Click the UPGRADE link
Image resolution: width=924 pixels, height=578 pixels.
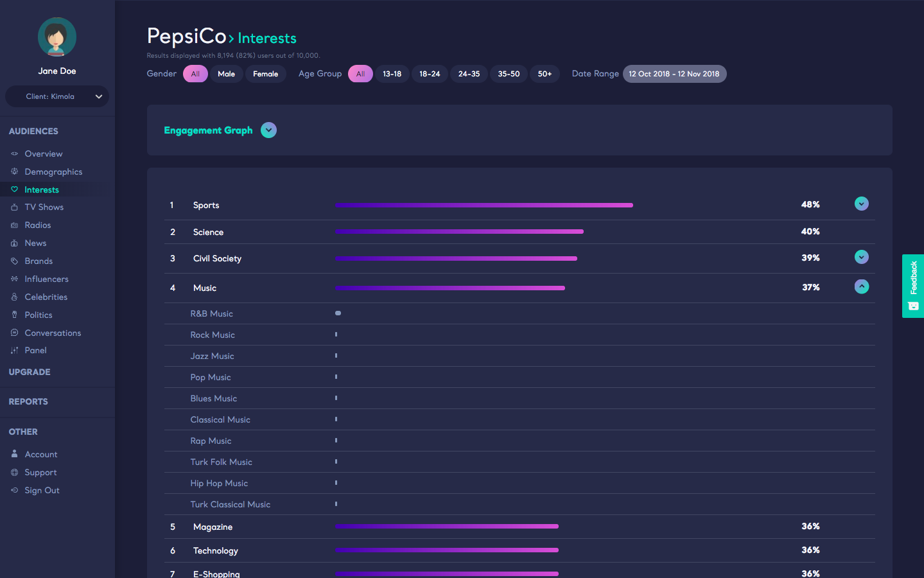(x=30, y=372)
